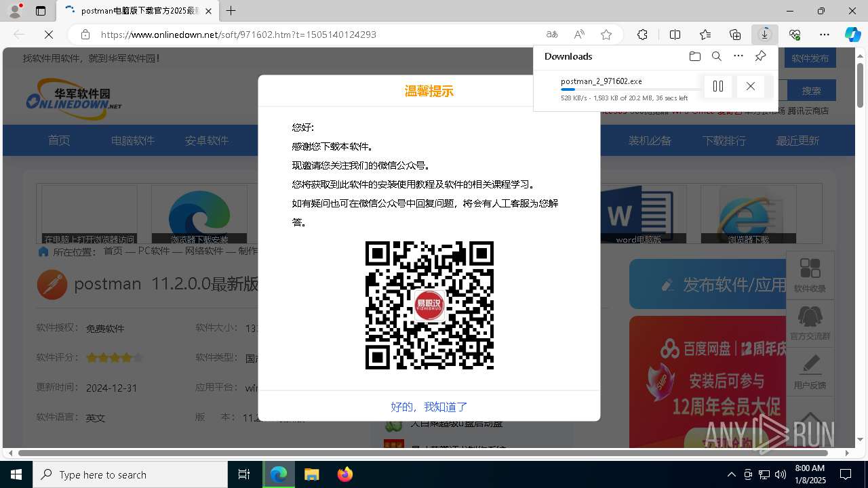Click the 网络软件 breadcrumb link
The width and height of the screenshot is (868, 488).
(204, 251)
